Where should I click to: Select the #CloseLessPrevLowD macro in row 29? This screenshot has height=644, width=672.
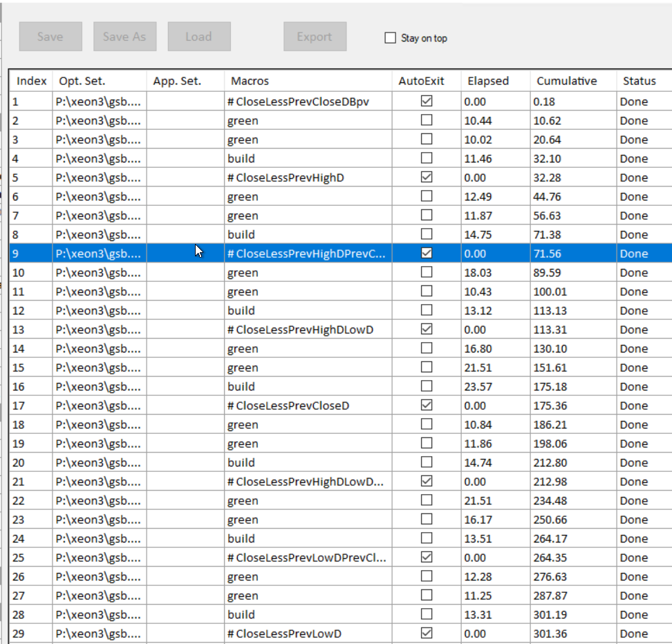click(x=284, y=634)
